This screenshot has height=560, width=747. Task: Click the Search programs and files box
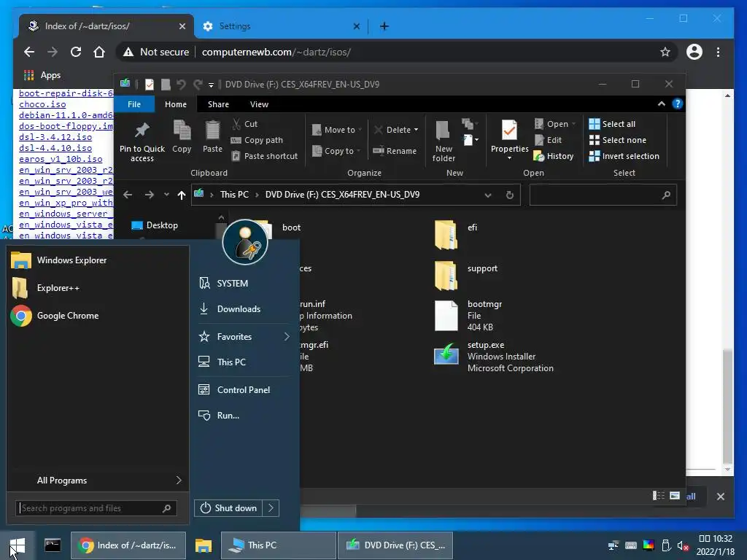96,508
